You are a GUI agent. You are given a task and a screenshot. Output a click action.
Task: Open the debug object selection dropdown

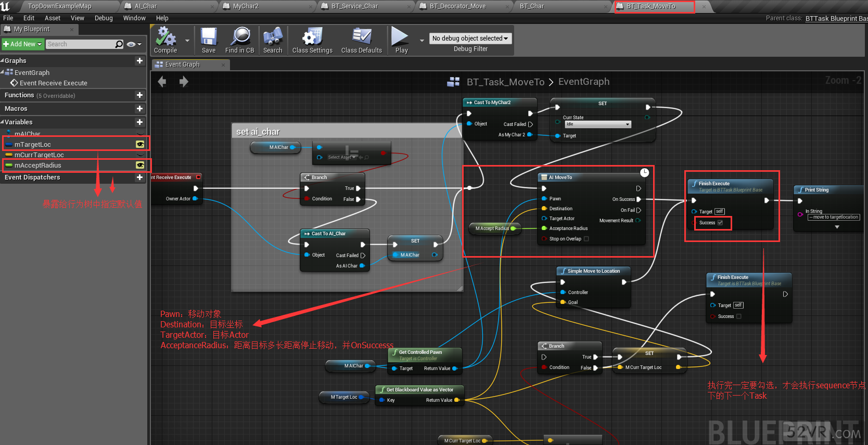[470, 39]
